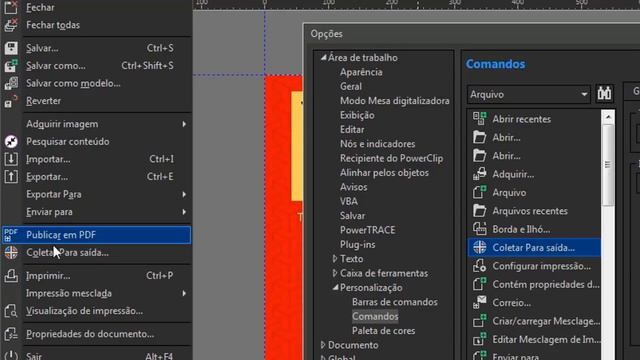This screenshot has height=360, width=640.
Task: Click the Imprimir printer icon
Action: coord(11,276)
